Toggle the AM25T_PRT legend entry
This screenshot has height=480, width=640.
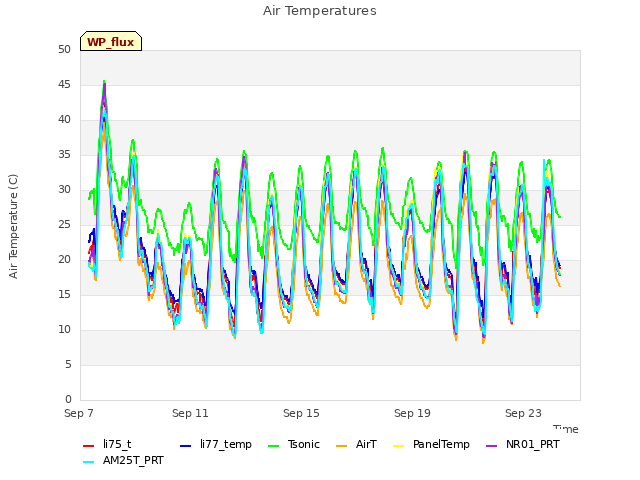tap(123, 461)
